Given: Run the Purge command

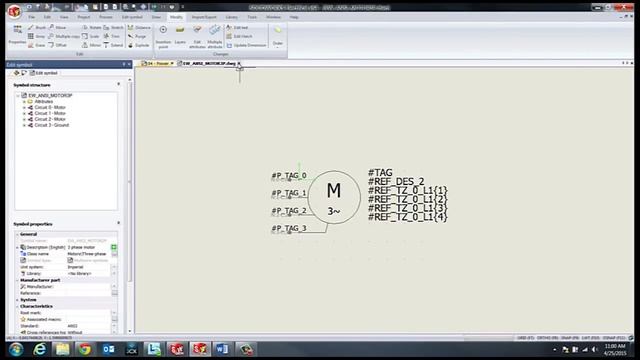Looking at the screenshot, I should (137, 36).
